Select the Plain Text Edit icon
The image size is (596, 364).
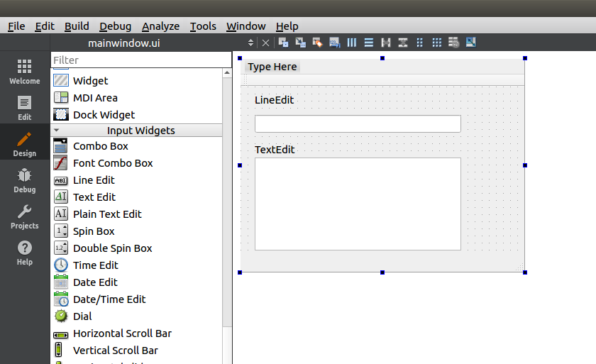point(61,214)
